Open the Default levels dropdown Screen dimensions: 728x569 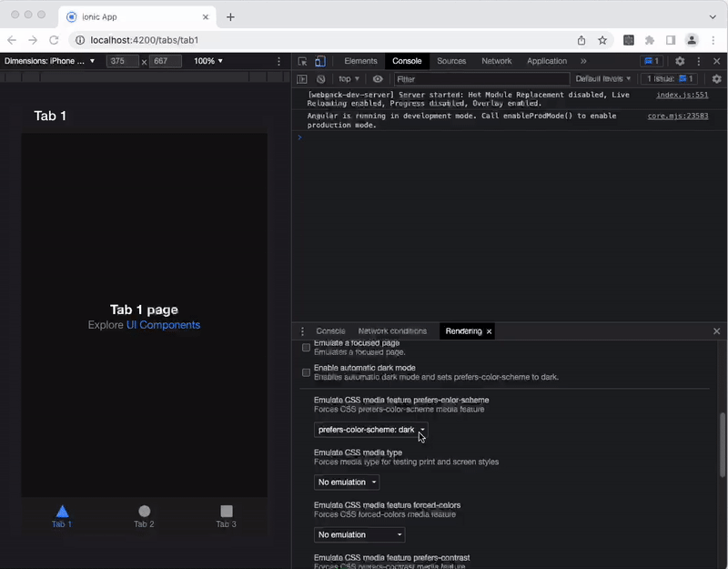pyautogui.click(x=603, y=79)
